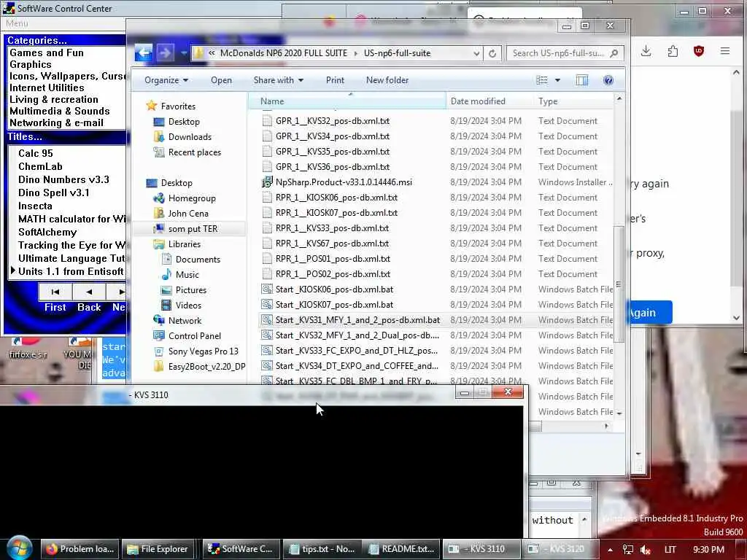Open John Cena user folder
The image size is (747, 560).
pyautogui.click(x=187, y=214)
